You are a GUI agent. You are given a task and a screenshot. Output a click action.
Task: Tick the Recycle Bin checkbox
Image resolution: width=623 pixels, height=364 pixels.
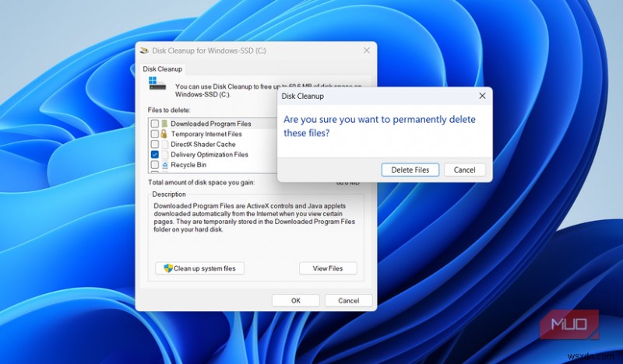(155, 165)
